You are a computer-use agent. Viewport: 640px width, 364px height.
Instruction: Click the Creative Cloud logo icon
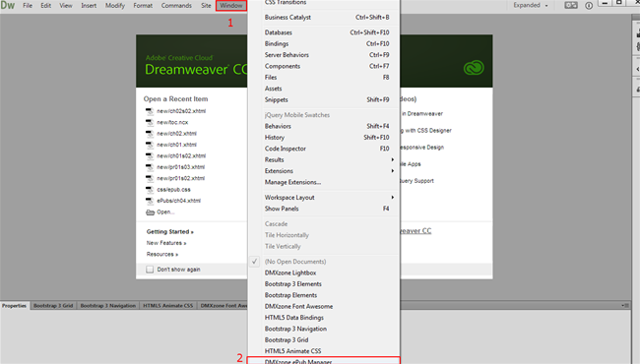tap(474, 68)
